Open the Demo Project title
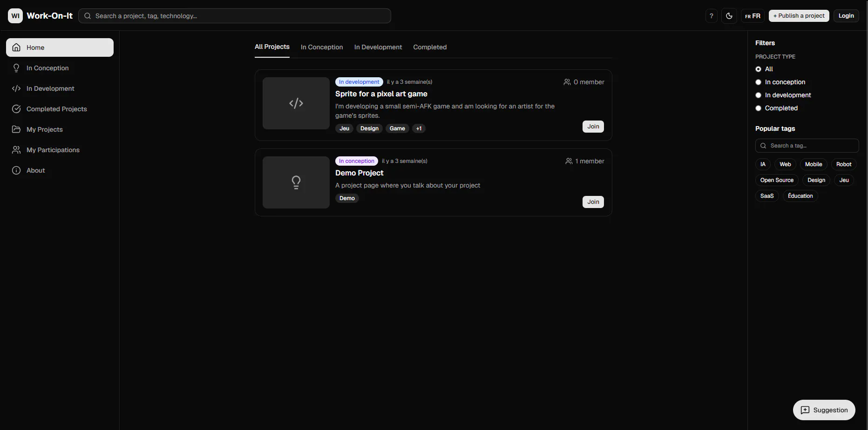868x430 pixels. (359, 173)
